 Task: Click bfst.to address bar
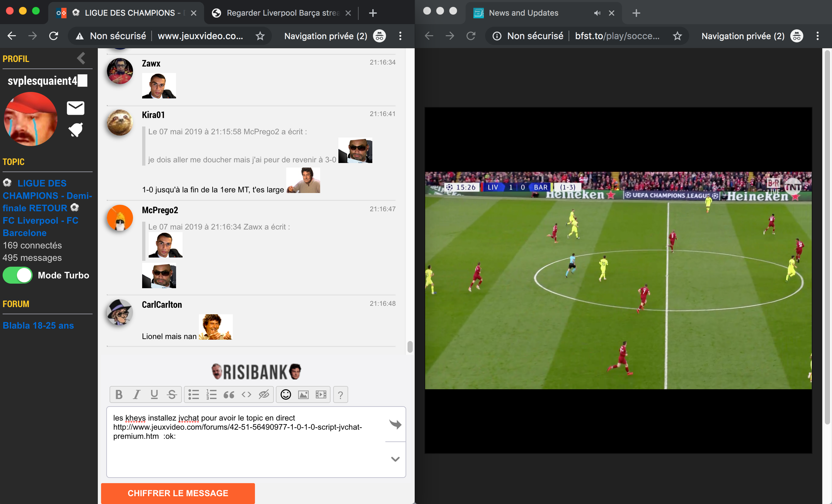[x=617, y=36]
